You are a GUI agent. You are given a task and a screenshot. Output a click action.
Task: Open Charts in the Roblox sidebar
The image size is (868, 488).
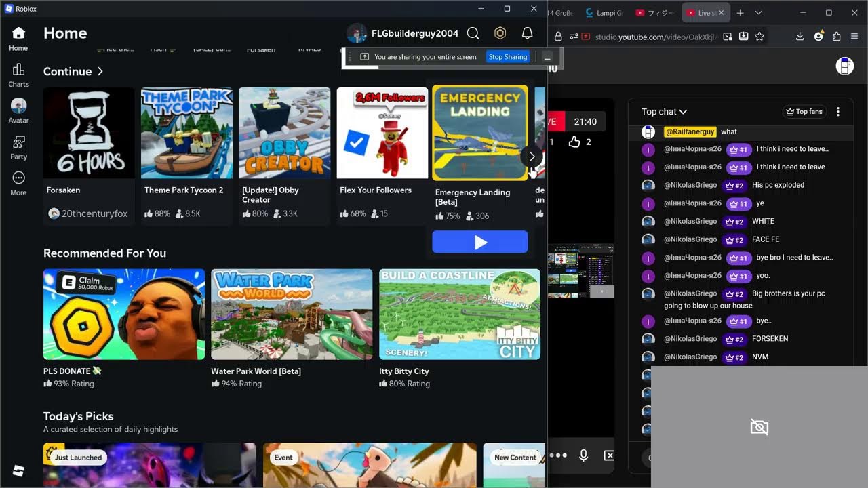coord(18,75)
